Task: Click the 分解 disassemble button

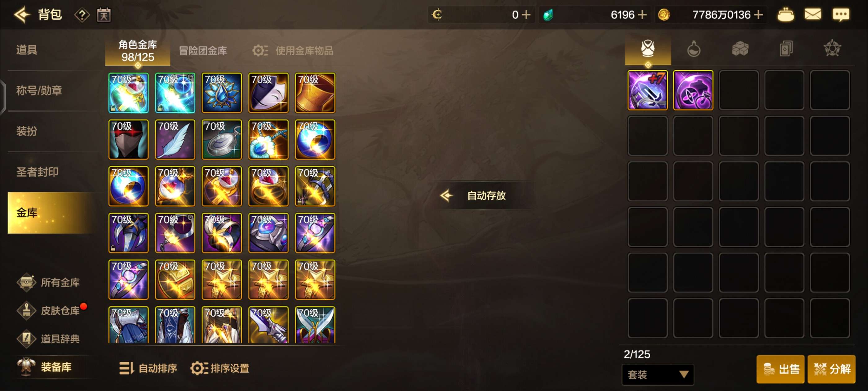Action: tap(831, 369)
